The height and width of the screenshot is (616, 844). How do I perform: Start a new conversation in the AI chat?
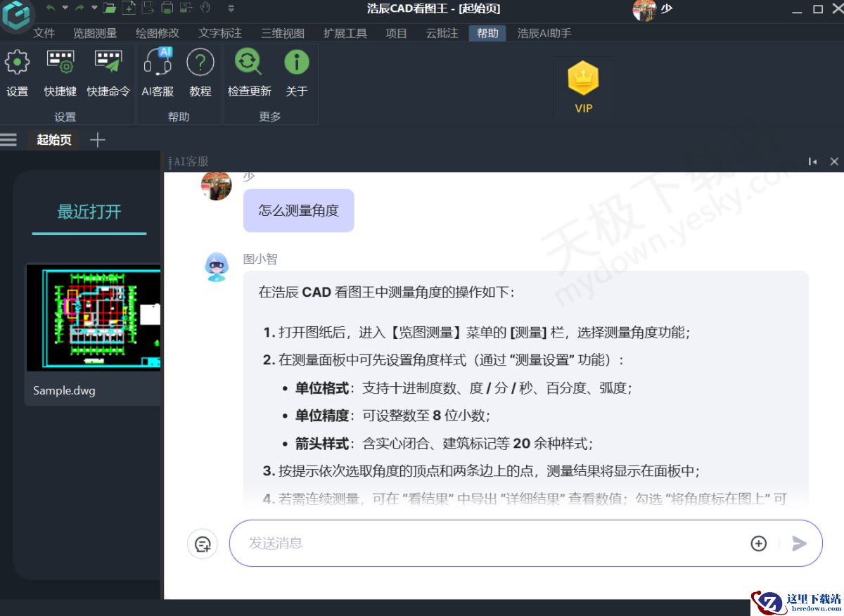click(203, 543)
